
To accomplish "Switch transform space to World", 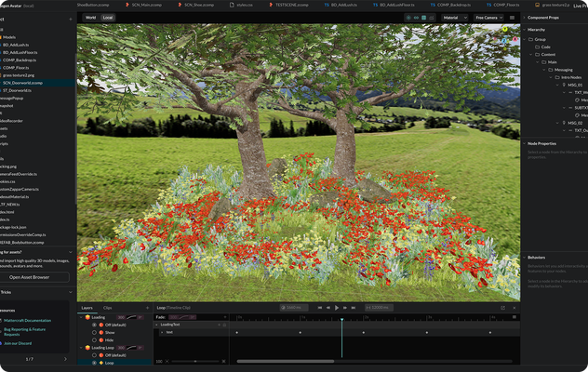I will 91,18.
